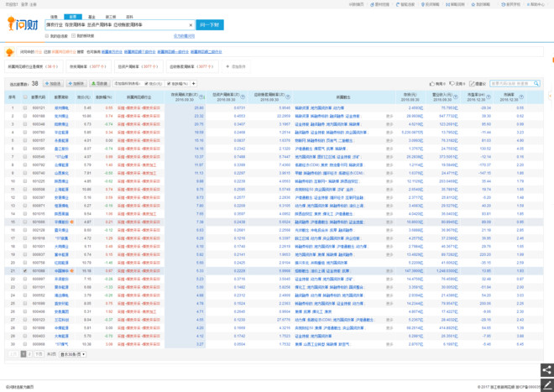Click the suggestion icon with pencil above the table

pyautogui.click(x=472, y=84)
